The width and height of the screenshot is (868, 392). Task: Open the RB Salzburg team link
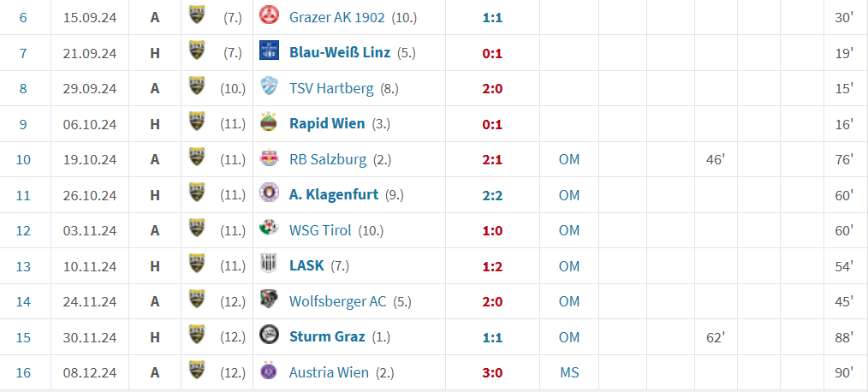[x=328, y=159]
